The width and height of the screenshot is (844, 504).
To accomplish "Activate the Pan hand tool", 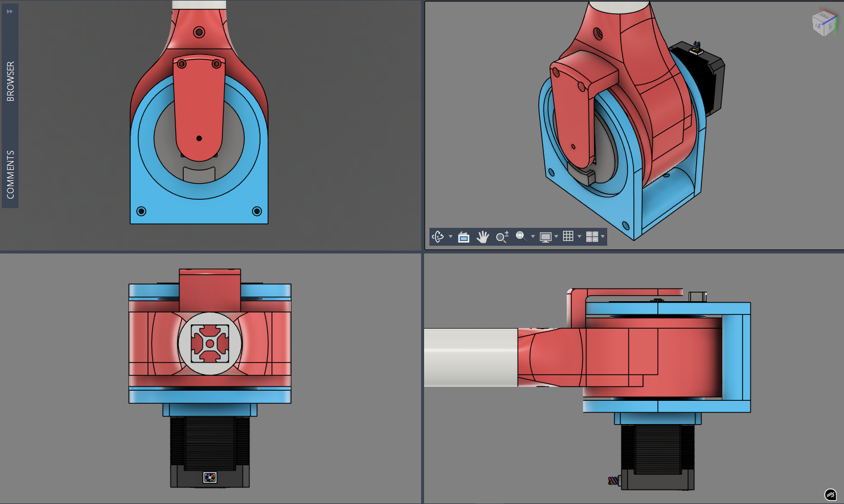I will coord(483,237).
